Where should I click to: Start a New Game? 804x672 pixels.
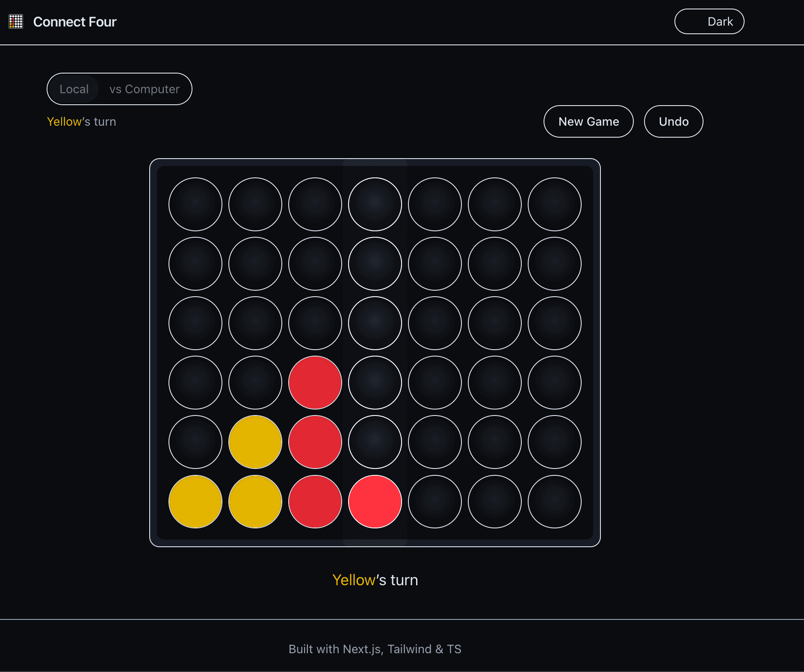588,121
